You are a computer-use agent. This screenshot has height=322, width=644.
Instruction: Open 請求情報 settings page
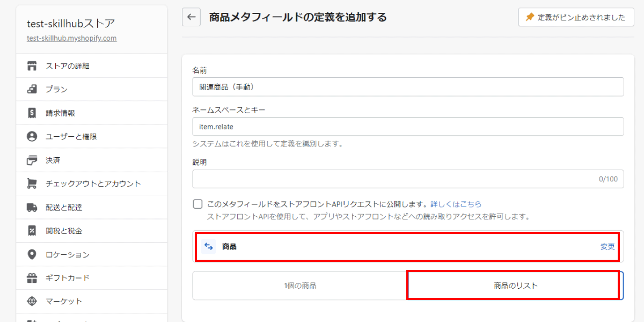tap(92, 113)
